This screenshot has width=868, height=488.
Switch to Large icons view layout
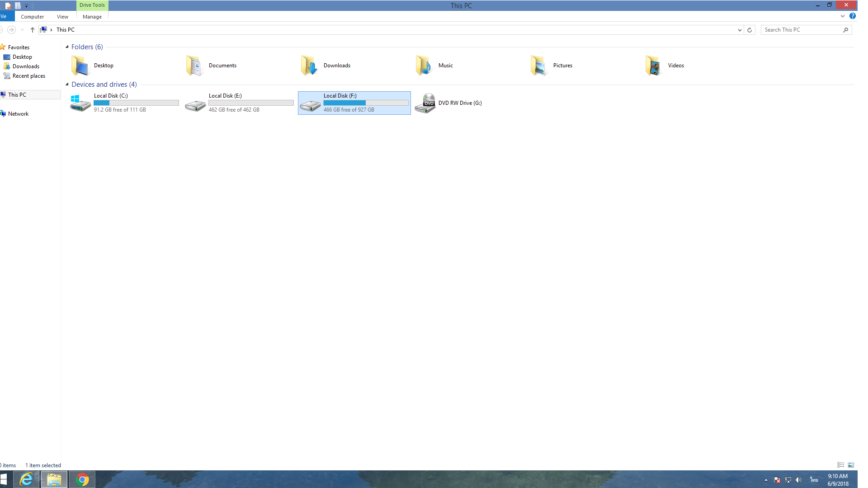(851, 465)
